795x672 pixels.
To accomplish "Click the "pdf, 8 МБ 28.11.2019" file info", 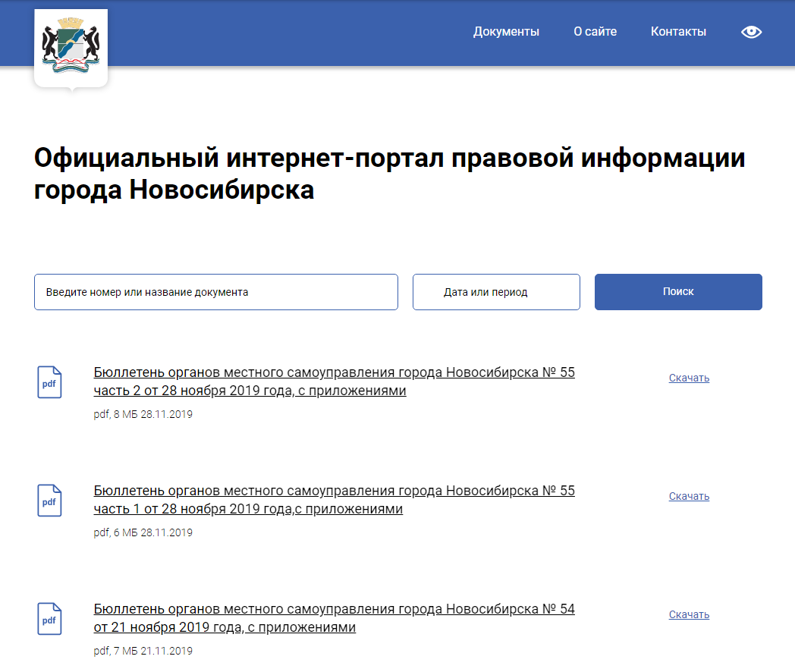I will (143, 414).
